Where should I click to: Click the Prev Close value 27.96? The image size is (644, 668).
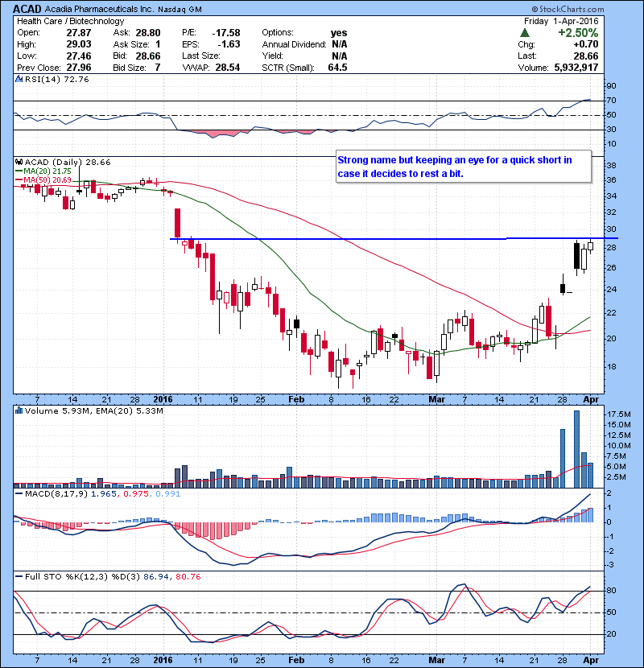pos(79,68)
